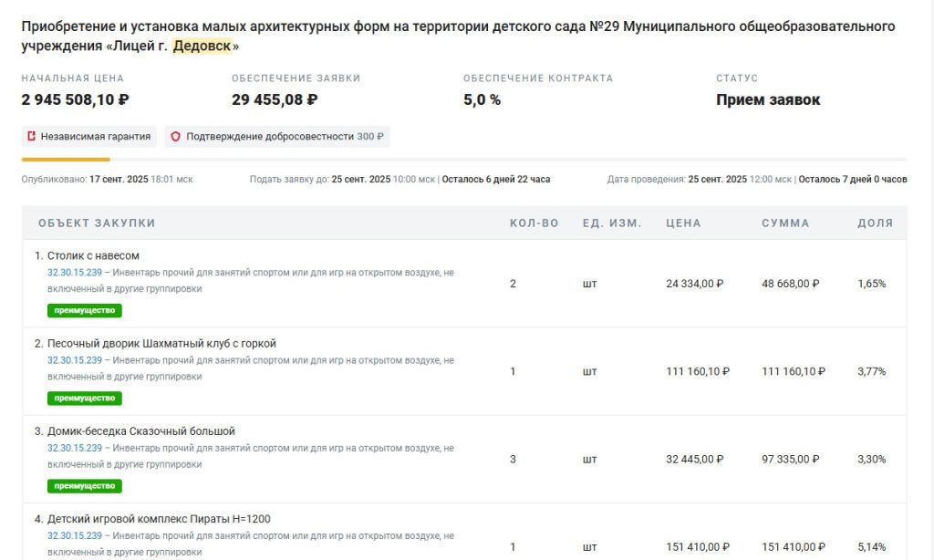
Task: Sort by the Доля column header
Action: 875,223
